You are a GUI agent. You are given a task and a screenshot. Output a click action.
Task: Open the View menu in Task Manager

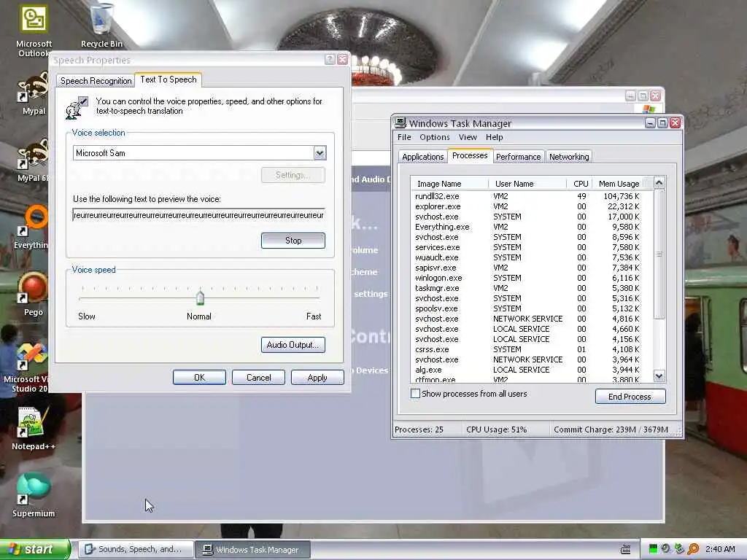(x=468, y=137)
